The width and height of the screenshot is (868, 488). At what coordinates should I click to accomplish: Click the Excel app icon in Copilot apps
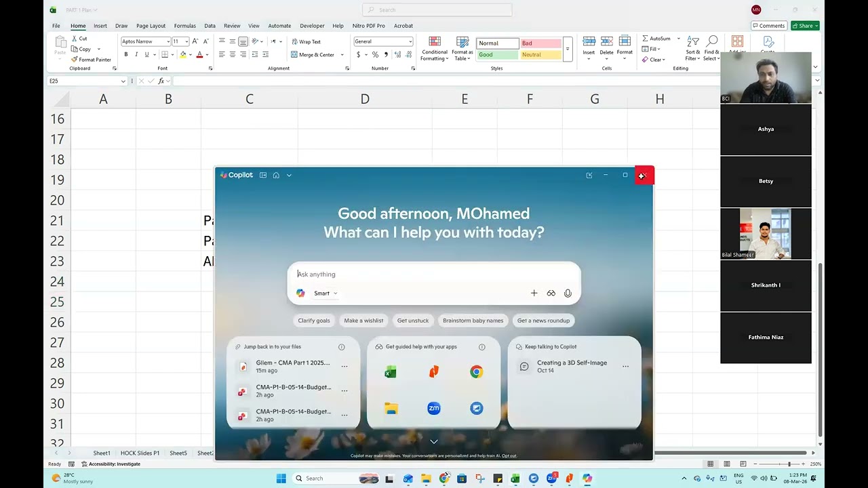tap(391, 372)
